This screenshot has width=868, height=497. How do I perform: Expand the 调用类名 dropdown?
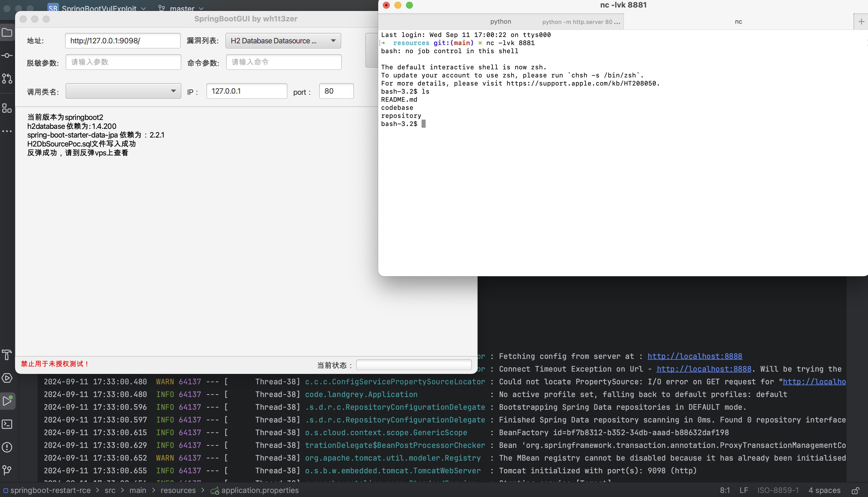(123, 91)
